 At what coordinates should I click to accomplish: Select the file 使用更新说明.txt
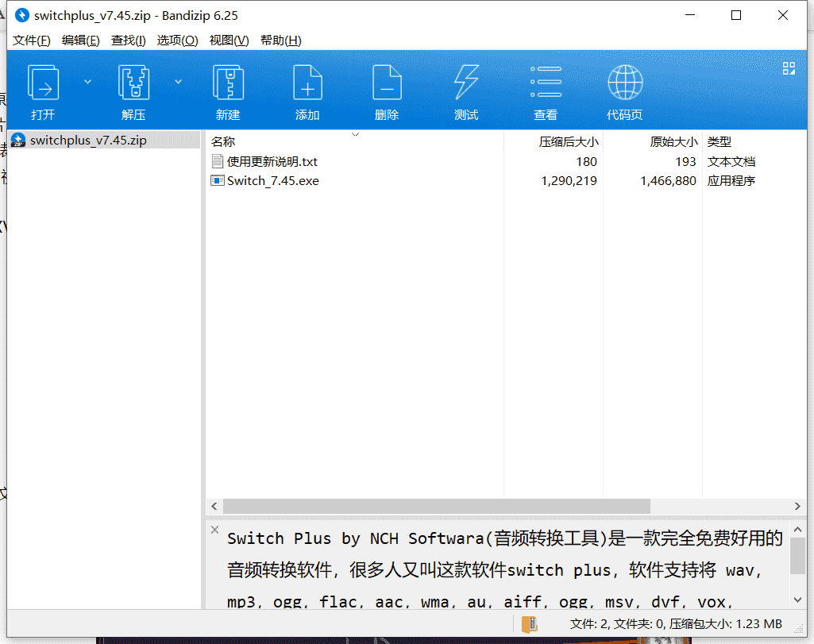[x=272, y=162]
